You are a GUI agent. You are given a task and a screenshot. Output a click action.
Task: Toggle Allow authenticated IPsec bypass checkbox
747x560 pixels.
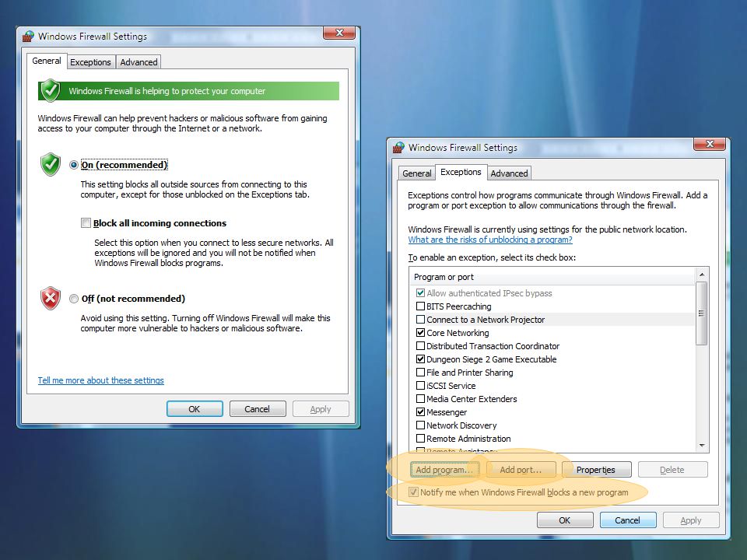(x=420, y=293)
